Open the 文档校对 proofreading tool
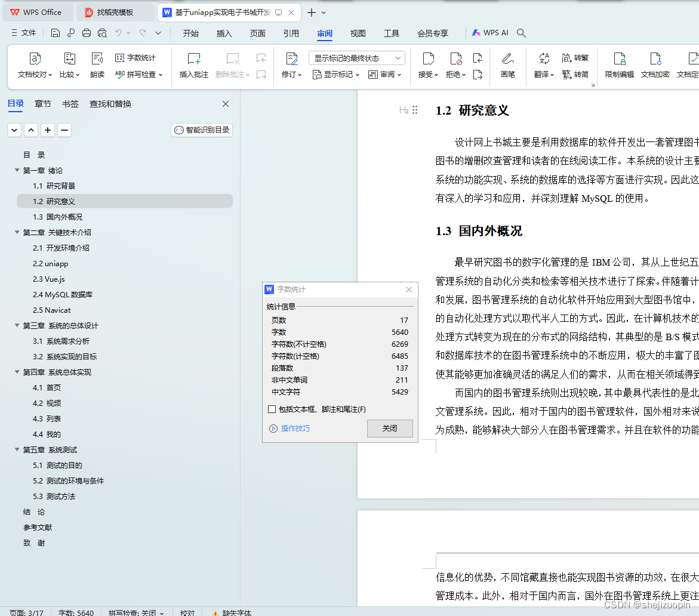699x616 pixels. pos(35,65)
